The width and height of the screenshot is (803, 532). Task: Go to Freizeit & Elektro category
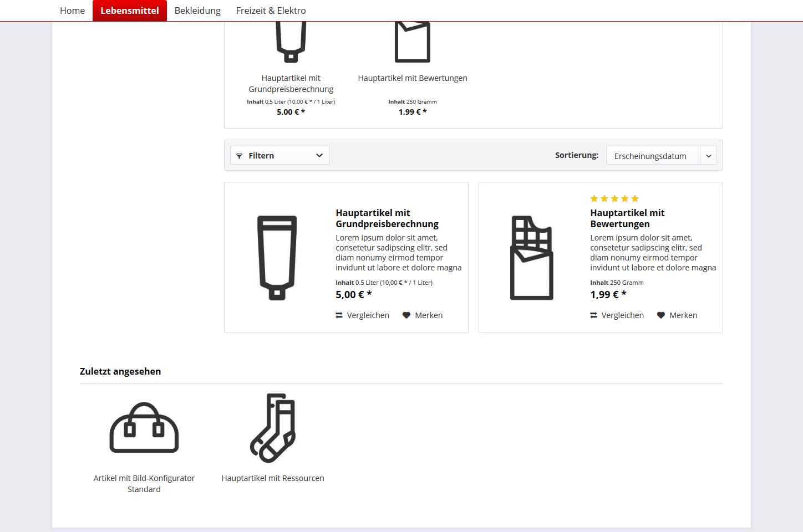coord(271,11)
